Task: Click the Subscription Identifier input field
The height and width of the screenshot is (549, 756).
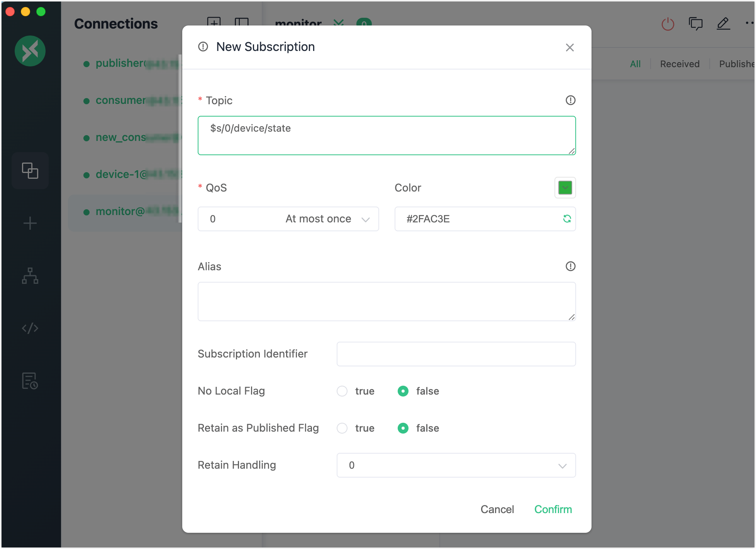Action: (456, 354)
